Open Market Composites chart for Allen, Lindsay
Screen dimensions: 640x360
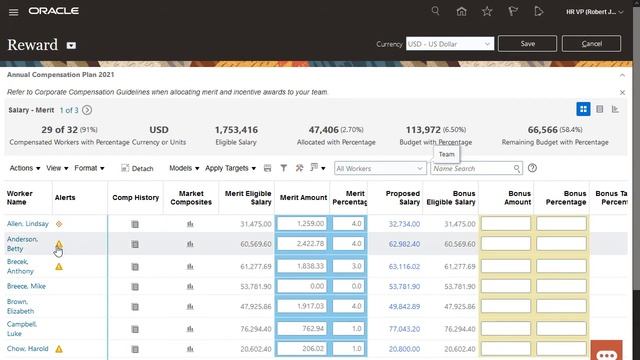click(190, 224)
